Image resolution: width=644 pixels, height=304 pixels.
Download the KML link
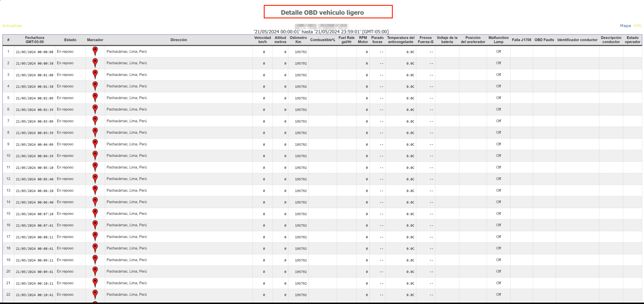coord(638,26)
